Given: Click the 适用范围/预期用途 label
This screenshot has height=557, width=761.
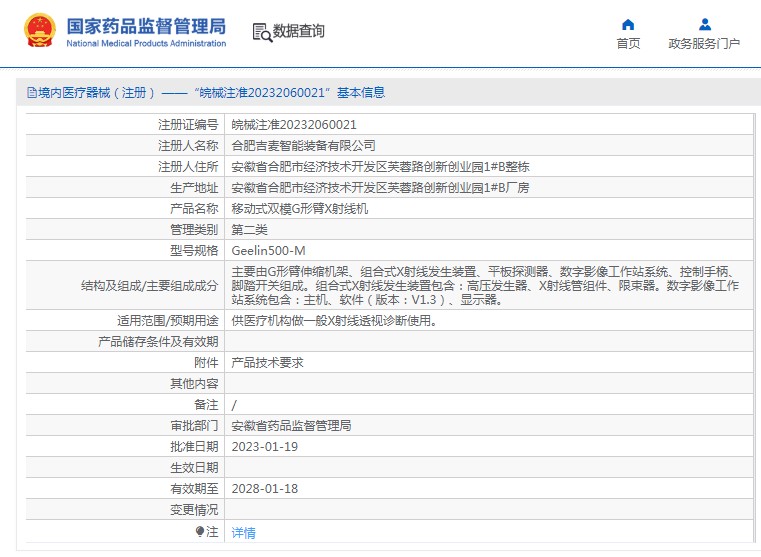Looking at the screenshot, I should [x=167, y=321].
